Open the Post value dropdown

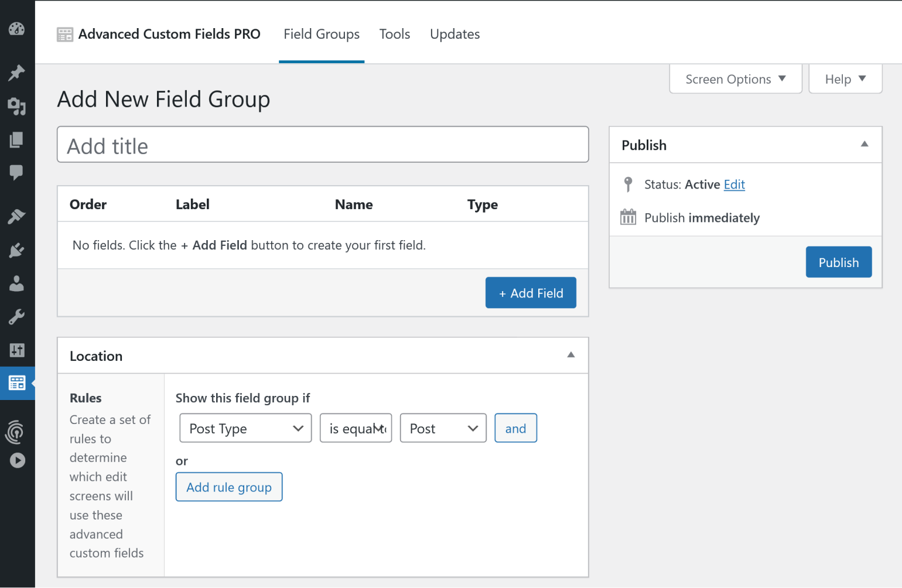pyautogui.click(x=443, y=428)
